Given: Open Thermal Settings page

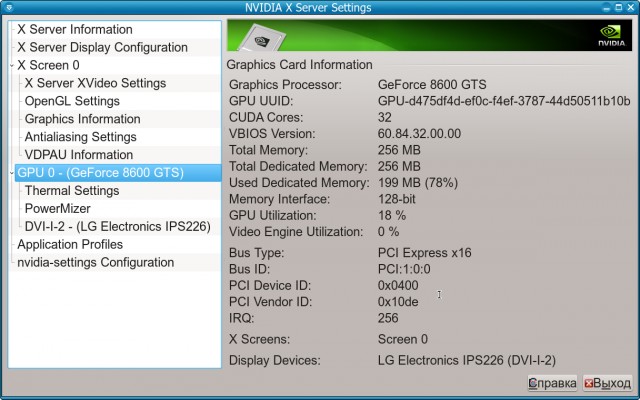Looking at the screenshot, I should tap(72, 191).
